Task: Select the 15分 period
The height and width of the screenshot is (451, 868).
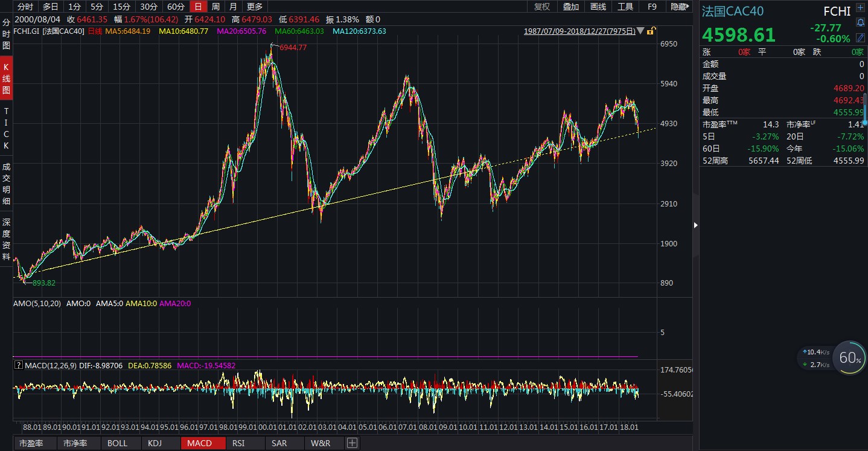Action: point(121,7)
